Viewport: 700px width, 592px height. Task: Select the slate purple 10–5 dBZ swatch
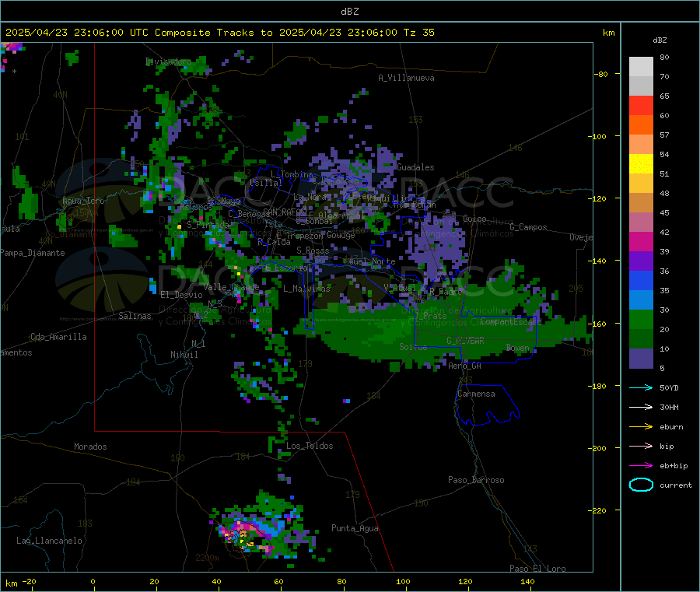pyautogui.click(x=641, y=359)
